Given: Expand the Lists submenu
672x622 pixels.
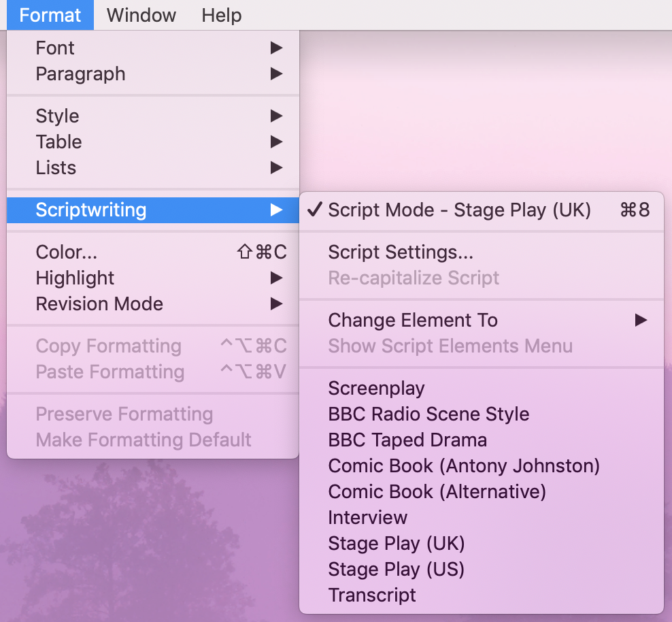Looking at the screenshot, I should (x=153, y=167).
